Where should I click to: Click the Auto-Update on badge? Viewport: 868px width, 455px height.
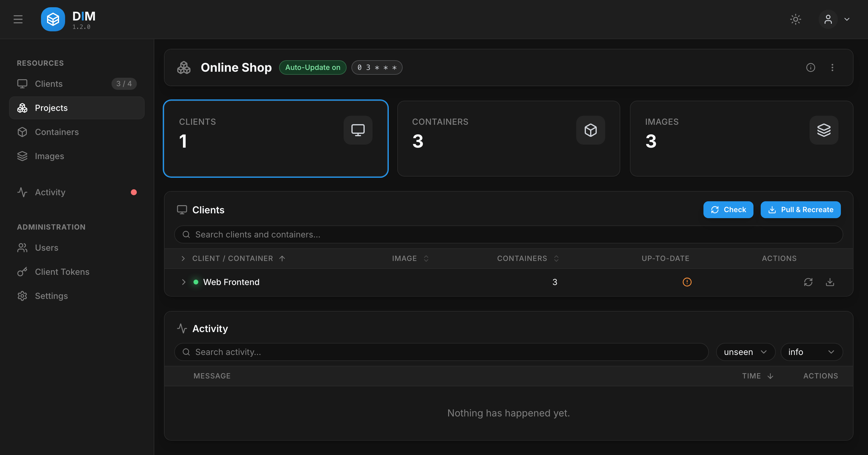313,67
